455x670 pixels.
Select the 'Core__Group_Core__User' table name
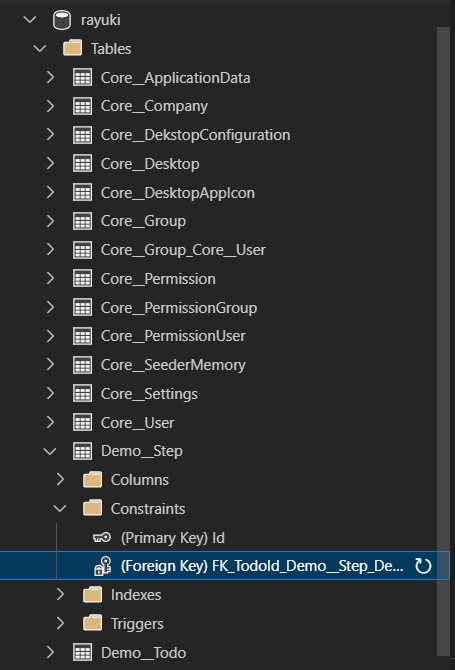pos(183,250)
